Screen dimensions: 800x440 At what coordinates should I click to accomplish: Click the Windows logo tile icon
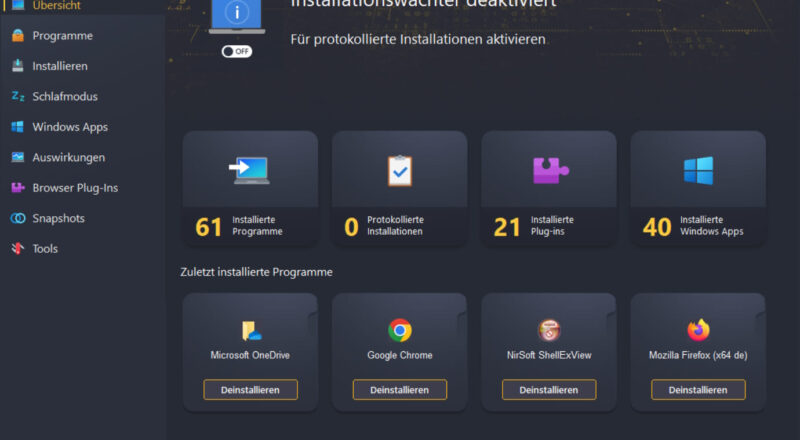pos(698,170)
